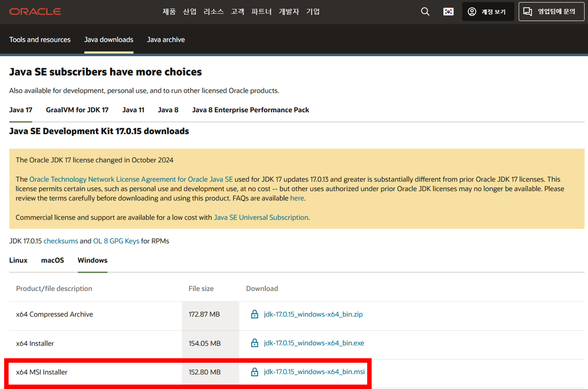Click the Oracle logo
Viewport: 588px width, 389px height.
[35, 12]
